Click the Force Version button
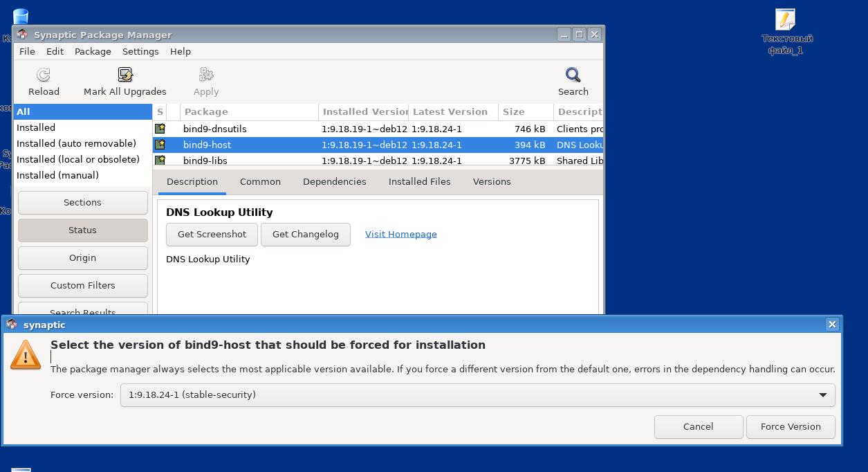Viewport: 868px width, 472px height. tap(791, 426)
